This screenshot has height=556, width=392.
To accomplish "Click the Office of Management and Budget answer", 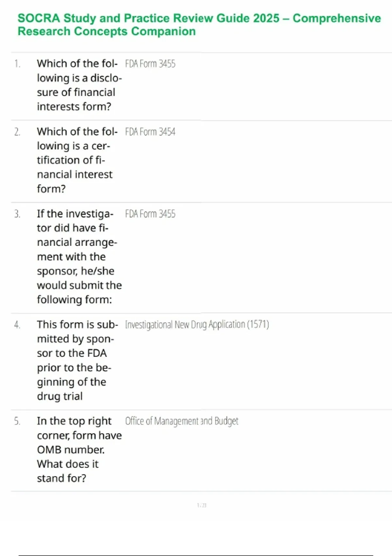I will tap(182, 421).
